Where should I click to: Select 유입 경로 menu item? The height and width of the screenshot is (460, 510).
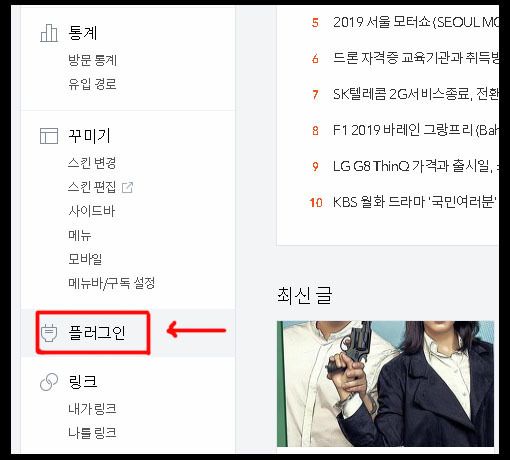point(92,84)
